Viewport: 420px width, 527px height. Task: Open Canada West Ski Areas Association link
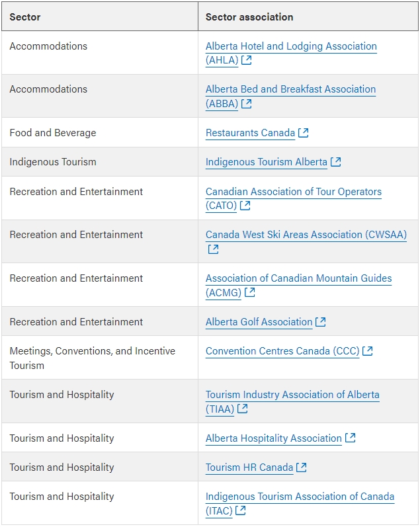[x=306, y=235]
